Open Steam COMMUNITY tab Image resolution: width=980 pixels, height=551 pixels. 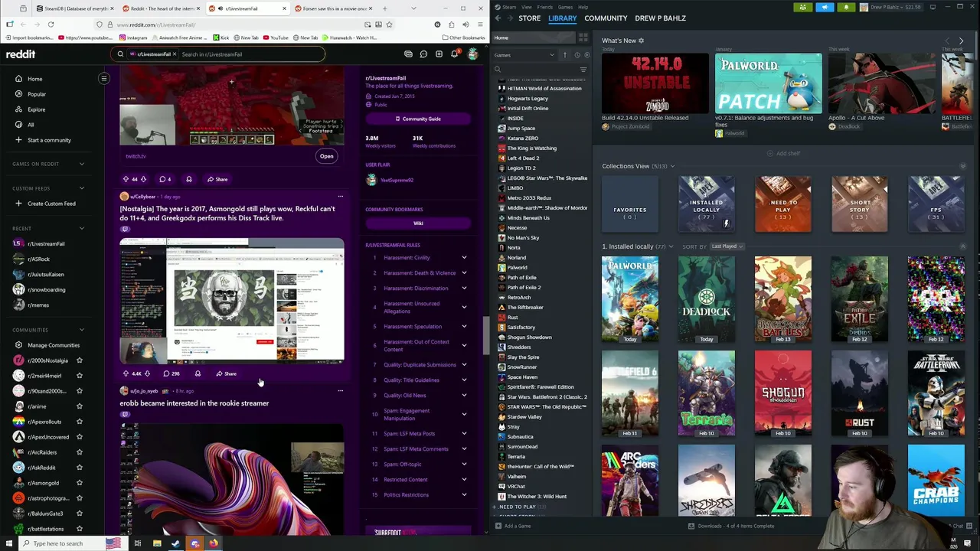tap(606, 18)
